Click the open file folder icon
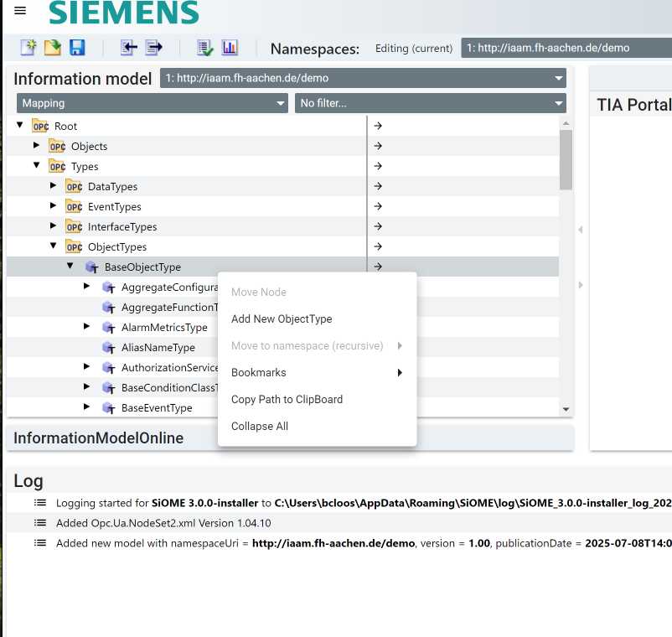This screenshot has height=637, width=672. coord(52,48)
